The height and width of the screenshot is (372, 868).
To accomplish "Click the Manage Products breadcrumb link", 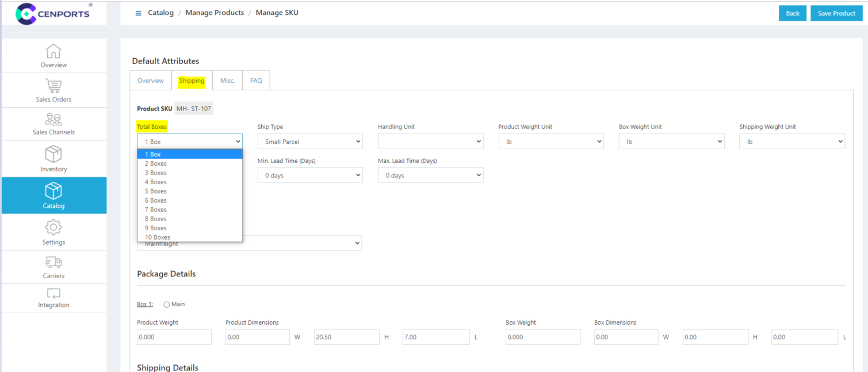I will (x=215, y=13).
